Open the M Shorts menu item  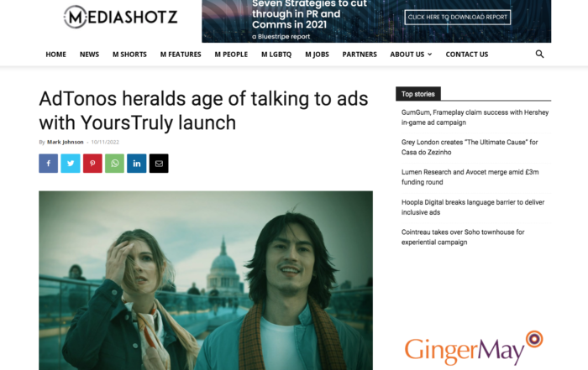pos(129,55)
